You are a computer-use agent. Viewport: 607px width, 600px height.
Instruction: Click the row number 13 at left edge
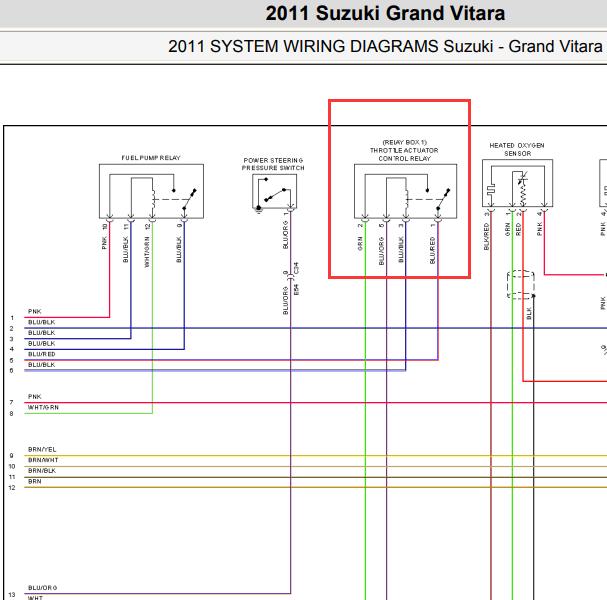(x=12, y=595)
